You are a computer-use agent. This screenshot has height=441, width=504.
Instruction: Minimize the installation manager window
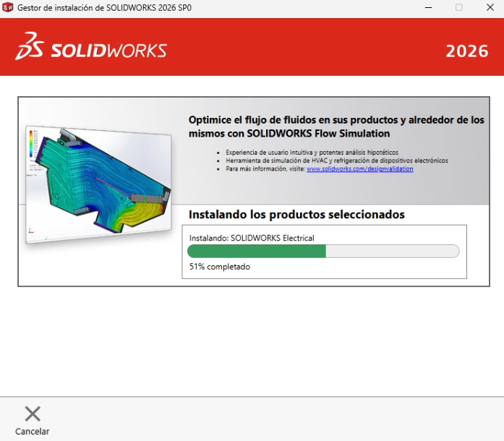click(428, 7)
